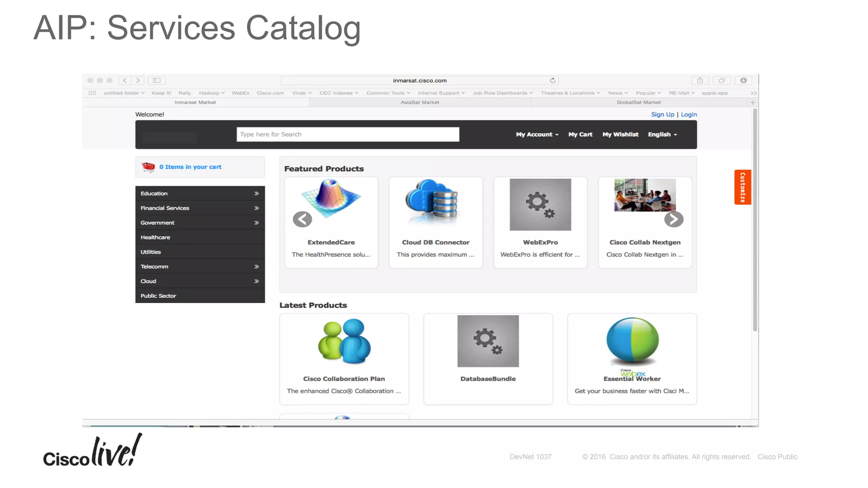Open the ExtendedCare product image
The height and width of the screenshot is (488, 868).
pos(331,198)
